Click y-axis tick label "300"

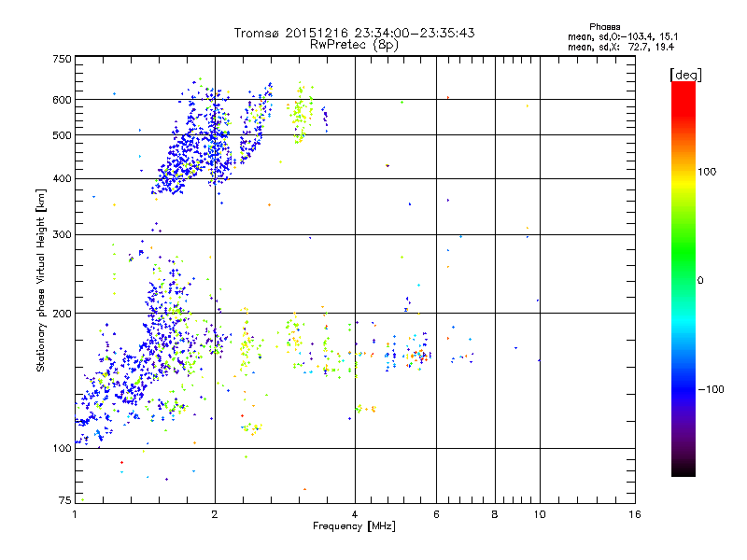pyautogui.click(x=62, y=234)
